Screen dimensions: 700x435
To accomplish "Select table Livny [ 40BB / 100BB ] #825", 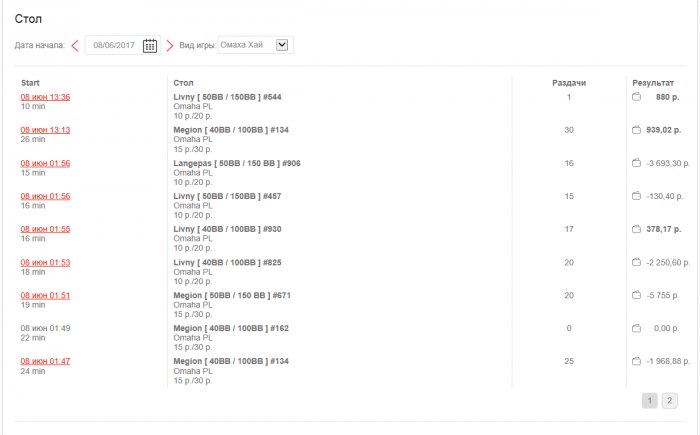I will 227,263.
